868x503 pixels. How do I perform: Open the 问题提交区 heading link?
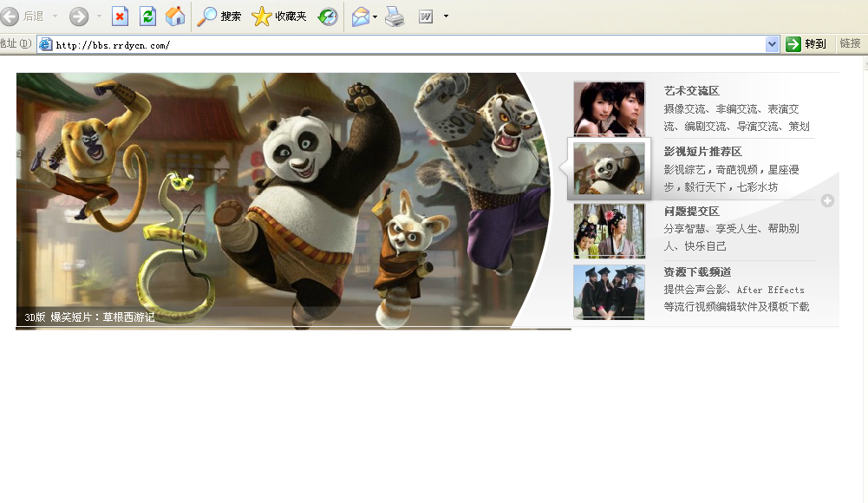tap(691, 212)
